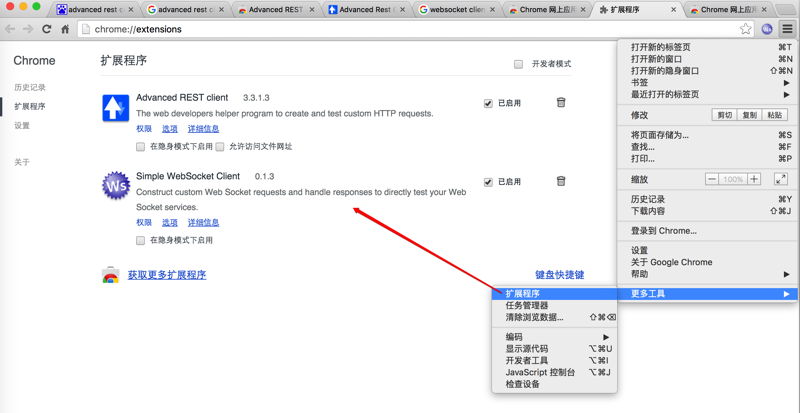Zoom in with the plus button

point(754,179)
